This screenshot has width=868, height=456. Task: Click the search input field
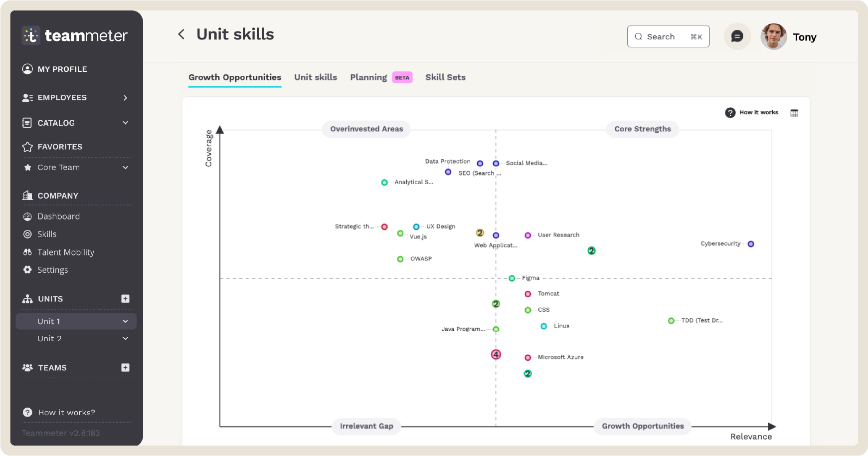click(667, 36)
